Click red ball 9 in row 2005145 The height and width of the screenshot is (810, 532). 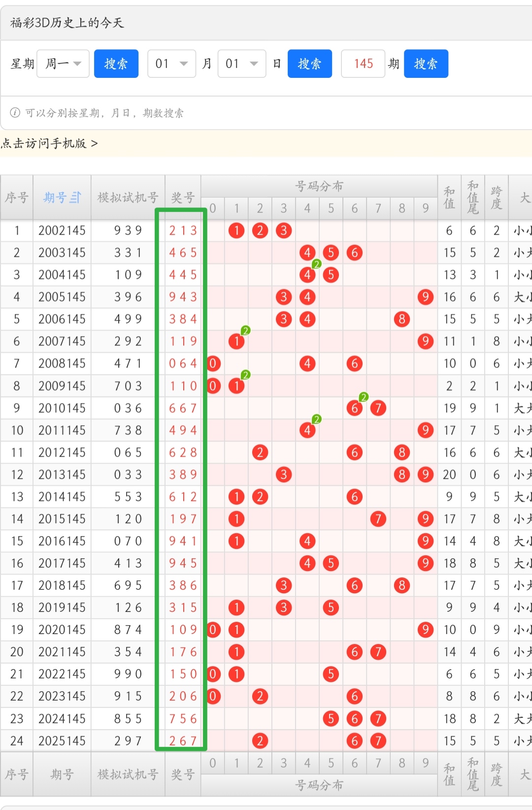point(426,297)
